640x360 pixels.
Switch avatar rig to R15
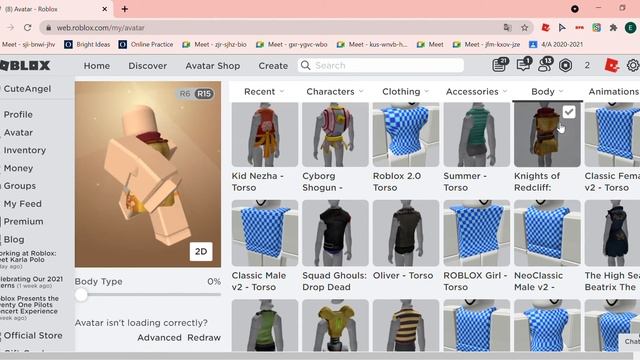[x=204, y=93]
